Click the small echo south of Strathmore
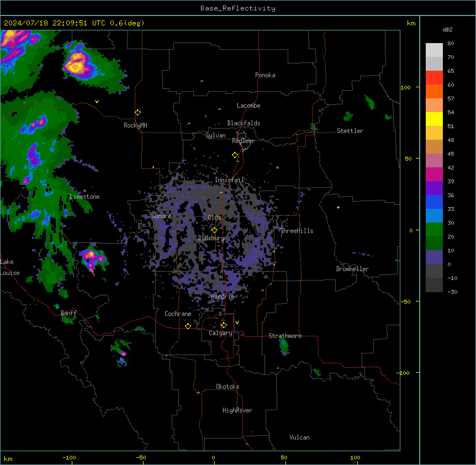The image size is (476, 465). coord(284,346)
